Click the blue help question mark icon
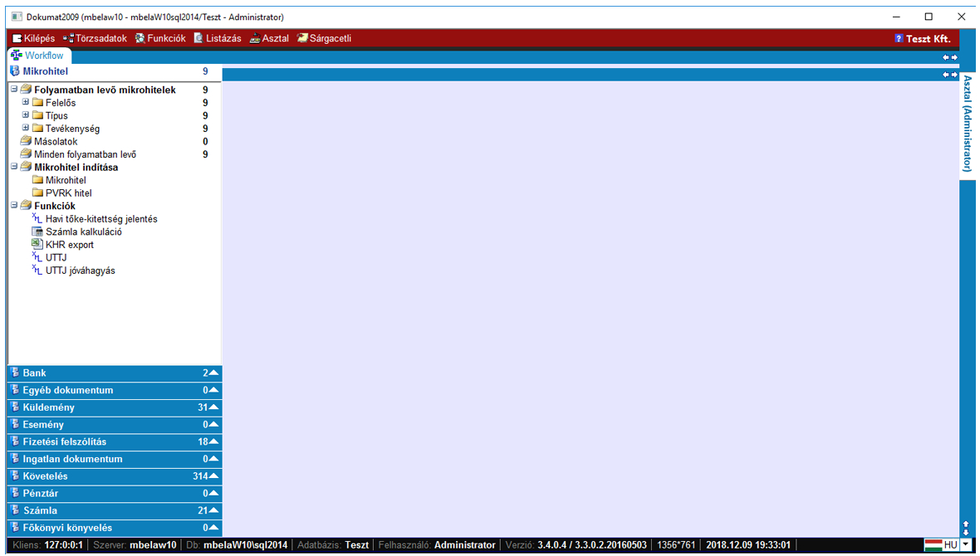Viewport: 980px width, 556px height. point(899,39)
